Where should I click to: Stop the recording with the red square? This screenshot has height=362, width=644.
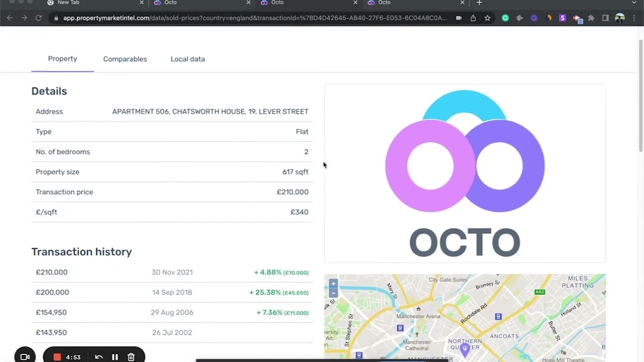tap(57, 357)
